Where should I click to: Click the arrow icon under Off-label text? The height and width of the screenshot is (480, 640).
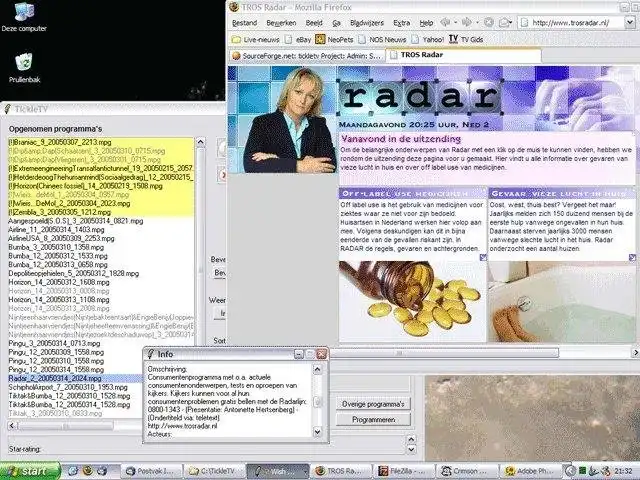tap(483, 257)
